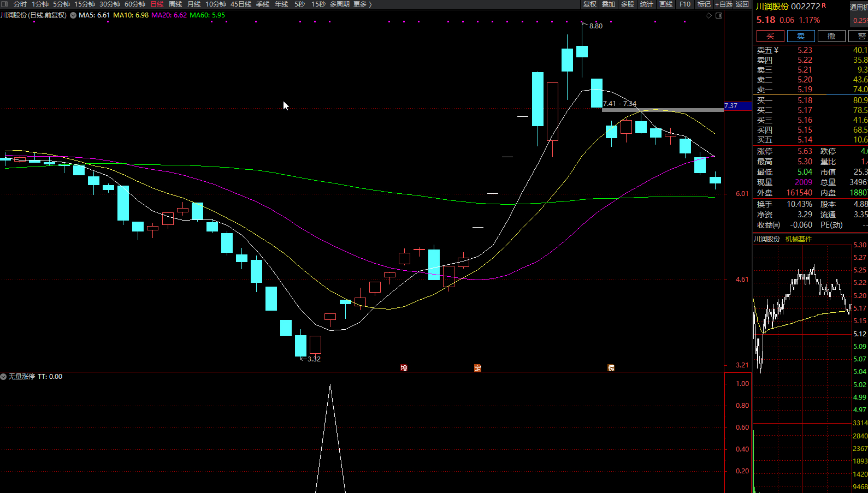This screenshot has height=493, width=868.
Task: Click the MA60: 5.95 indicator label
Action: (208, 15)
